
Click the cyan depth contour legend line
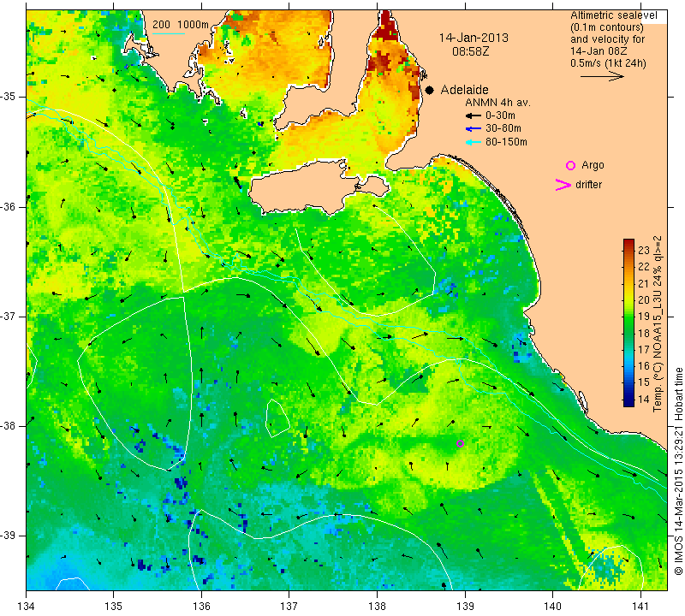169,33
